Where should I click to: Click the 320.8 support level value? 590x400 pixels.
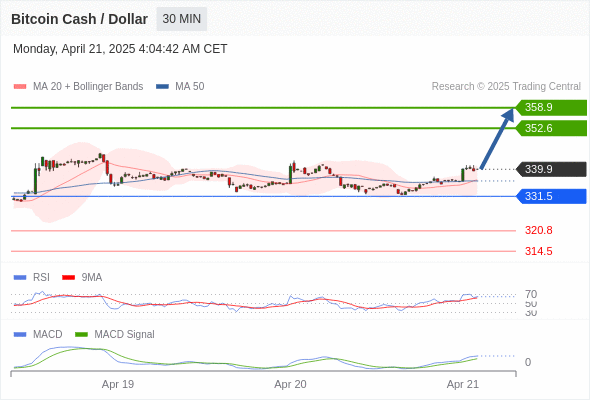click(539, 230)
